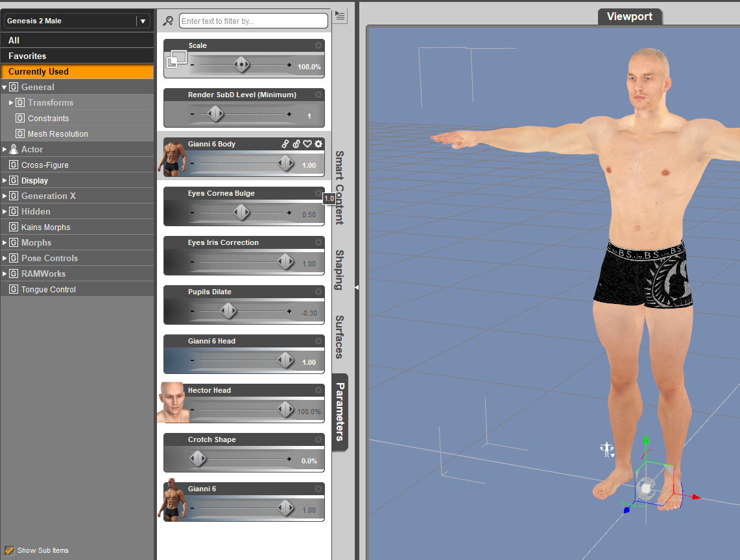The height and width of the screenshot is (560, 740).
Task: Open gear for Crotch Shape
Action: [318, 439]
